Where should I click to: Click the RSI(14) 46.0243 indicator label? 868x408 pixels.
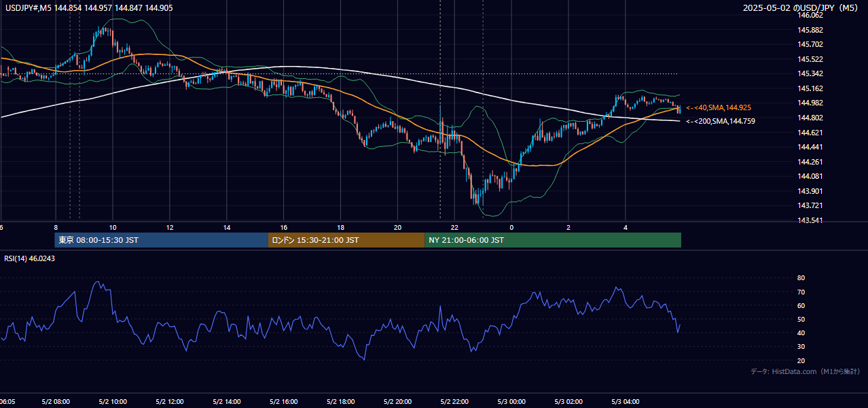(x=30, y=258)
